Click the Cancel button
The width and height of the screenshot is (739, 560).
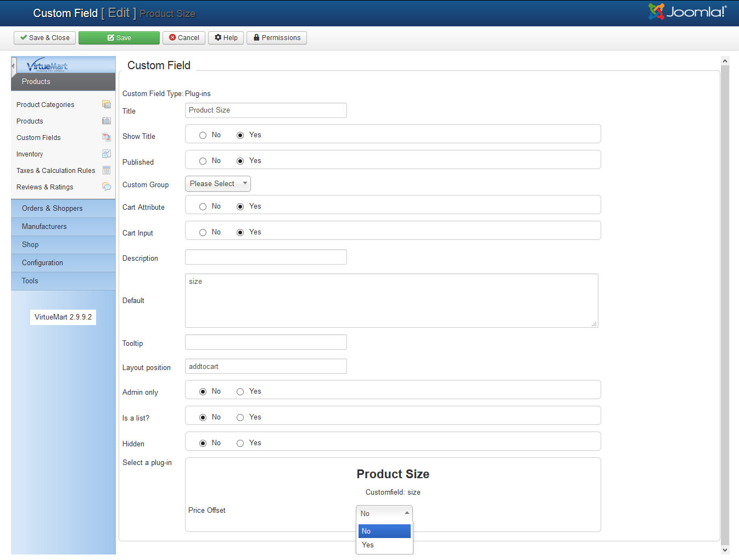pyautogui.click(x=184, y=38)
